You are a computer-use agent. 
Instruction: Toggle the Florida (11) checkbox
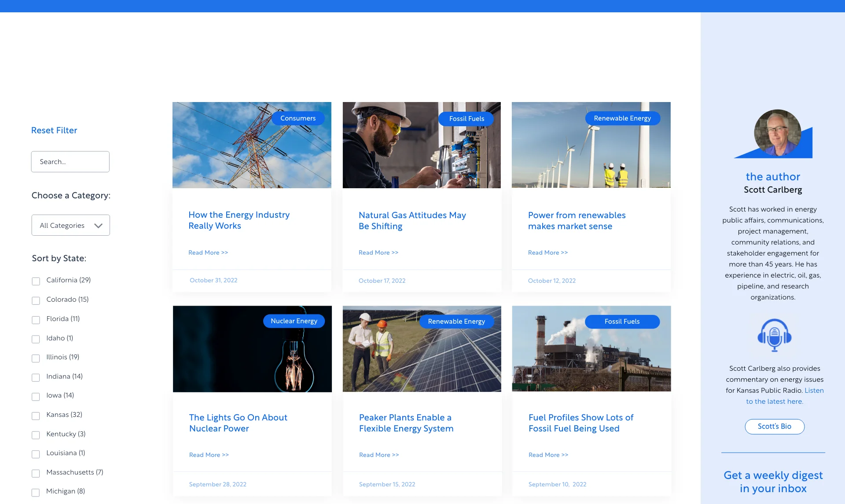click(x=36, y=320)
